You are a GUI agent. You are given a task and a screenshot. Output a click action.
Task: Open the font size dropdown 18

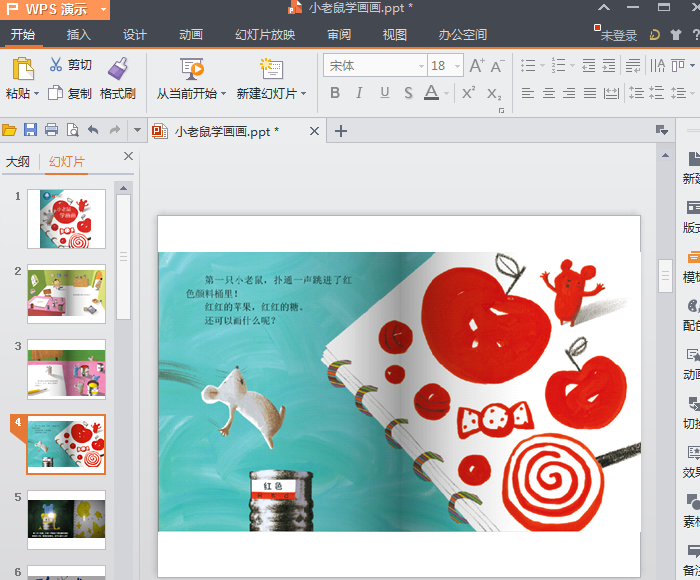[457, 66]
